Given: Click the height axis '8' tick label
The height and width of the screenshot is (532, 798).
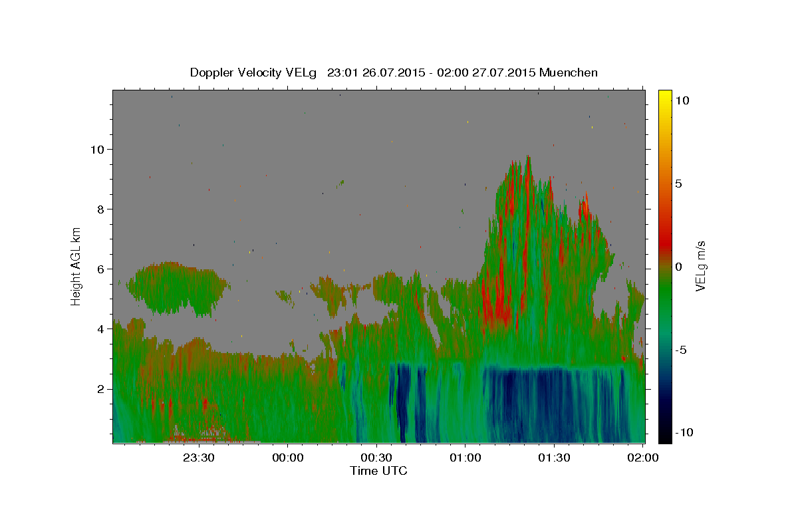Looking at the screenshot, I should click(100, 209).
